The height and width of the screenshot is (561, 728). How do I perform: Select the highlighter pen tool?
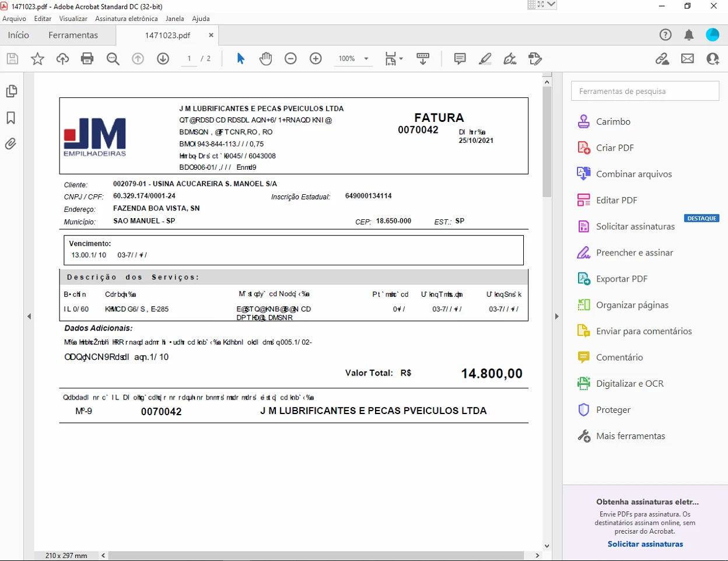click(x=485, y=59)
